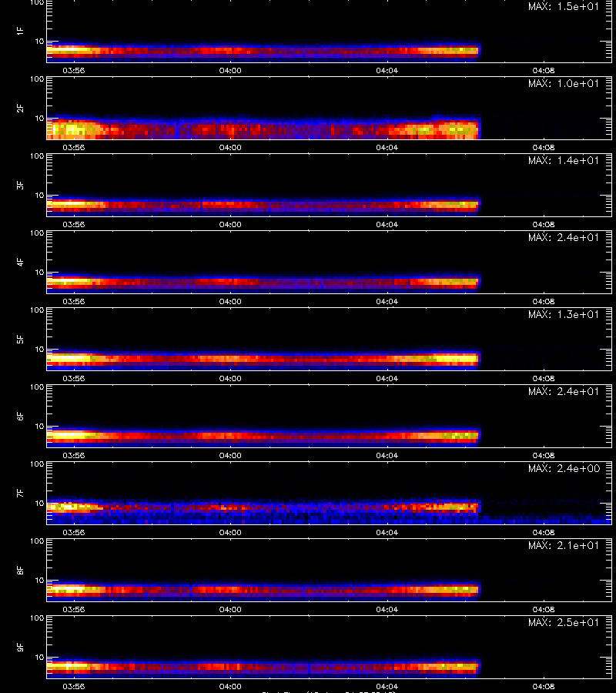This screenshot has height=693, width=616.
Task: Click the '04:04' tick label under panel 5F
Action: [387, 379]
